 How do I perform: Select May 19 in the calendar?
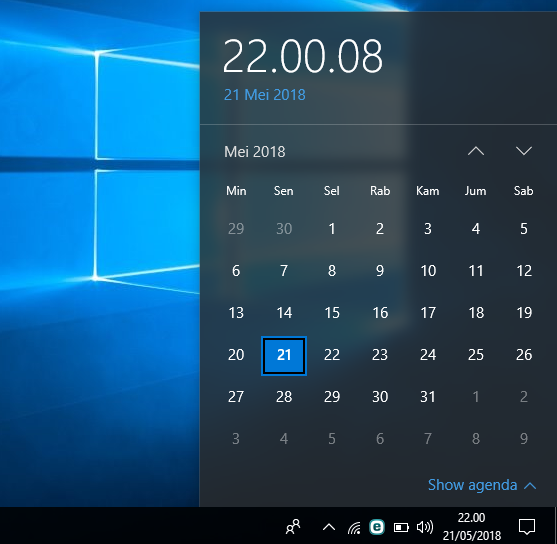(524, 313)
